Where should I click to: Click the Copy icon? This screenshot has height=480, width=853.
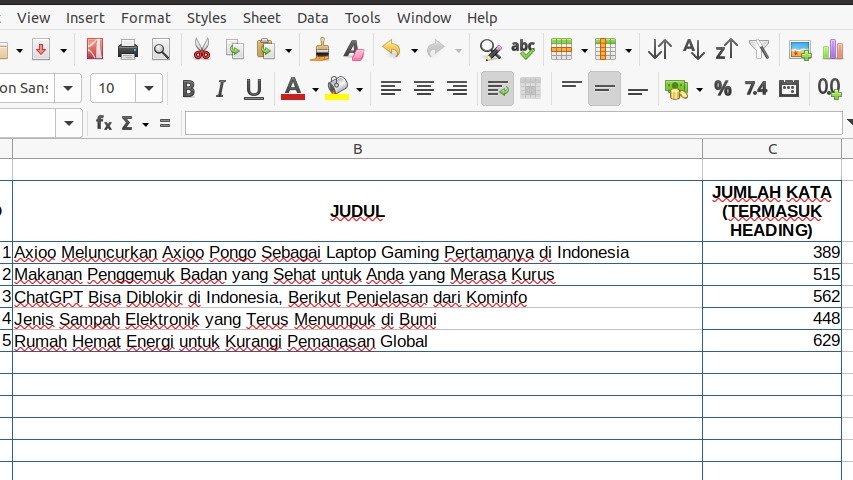pyautogui.click(x=234, y=50)
